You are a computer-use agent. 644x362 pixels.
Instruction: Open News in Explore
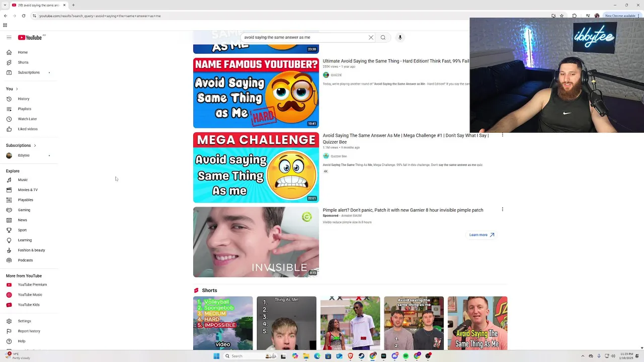pyautogui.click(x=22, y=220)
